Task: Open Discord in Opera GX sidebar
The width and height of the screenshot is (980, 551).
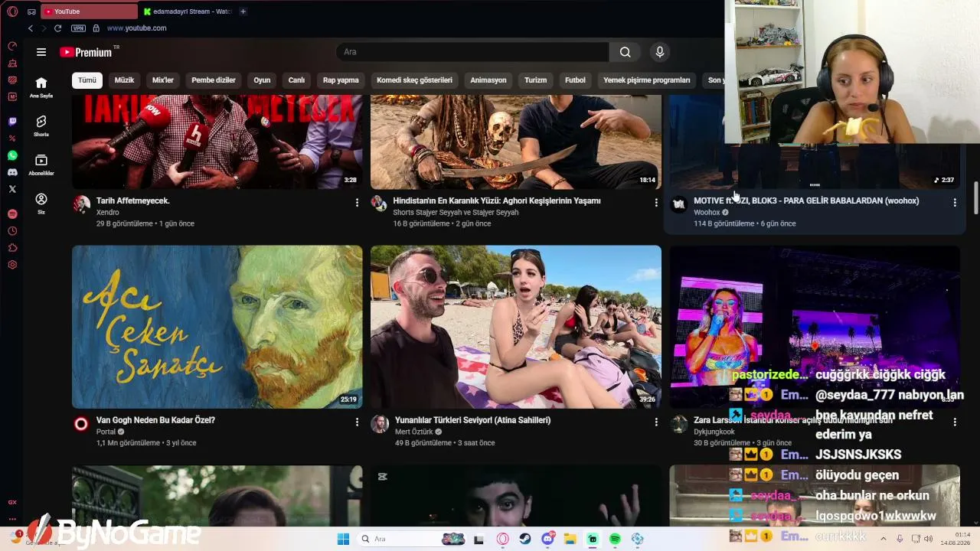Action: (x=12, y=172)
